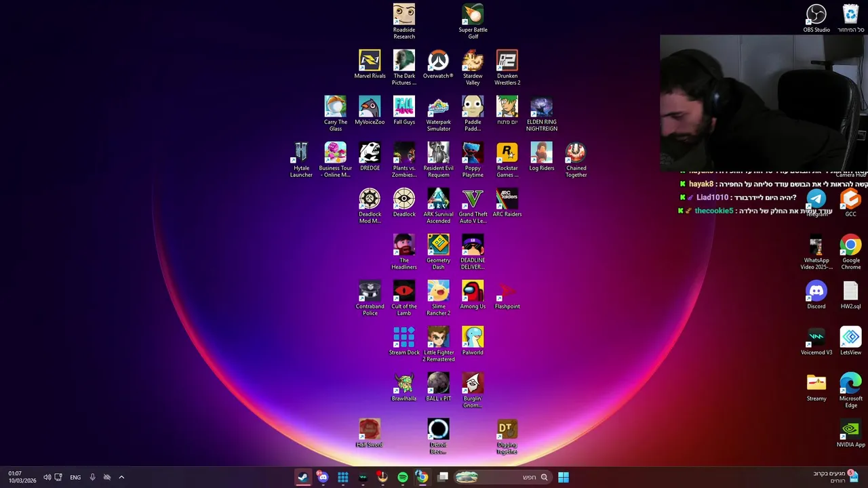Open the Stream Dock desktop shortcut

404,341
